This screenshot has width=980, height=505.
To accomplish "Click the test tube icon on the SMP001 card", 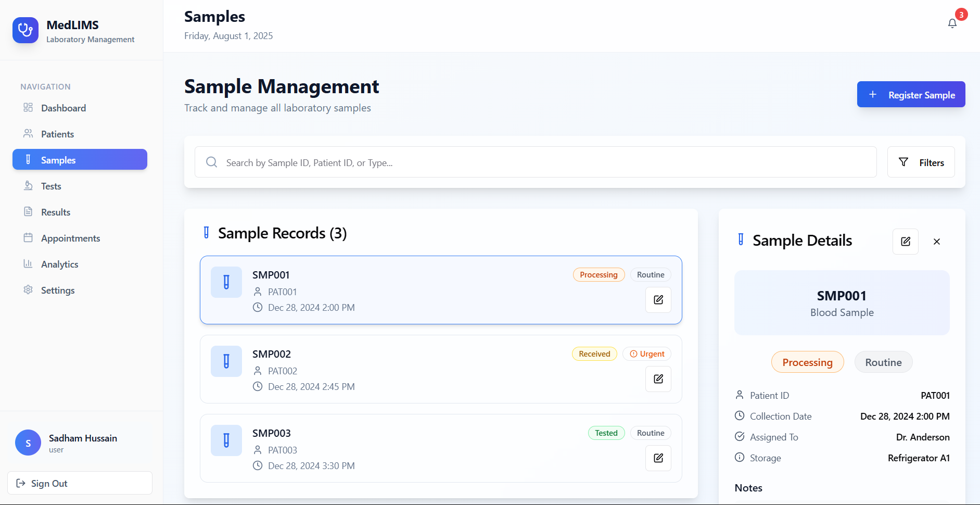I will click(226, 282).
